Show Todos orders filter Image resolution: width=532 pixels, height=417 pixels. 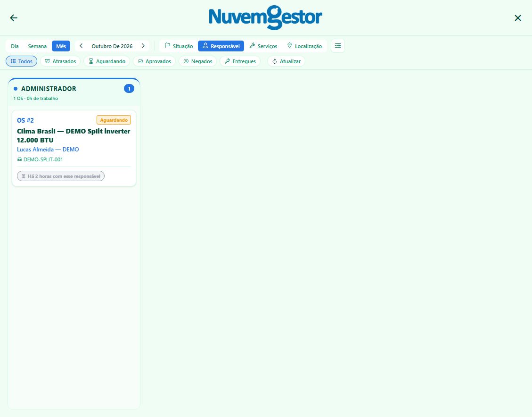tap(21, 61)
